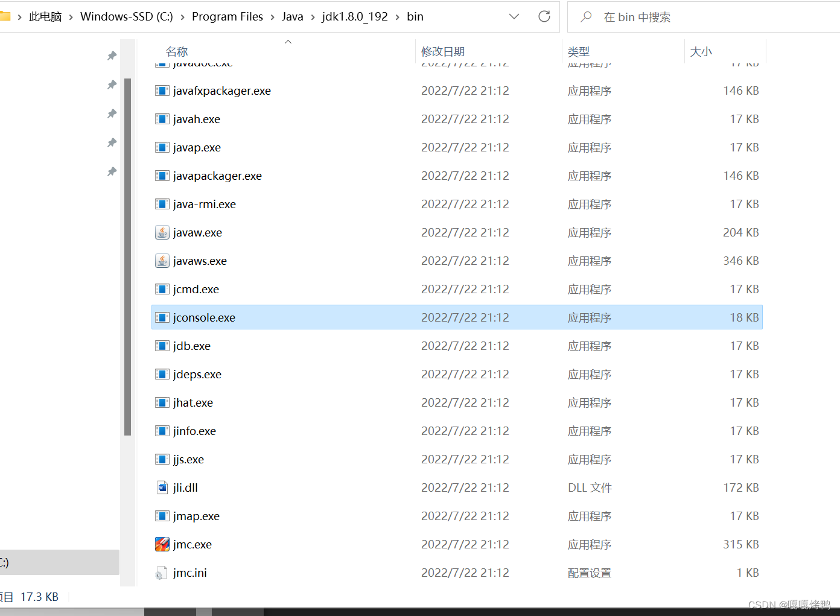Click the javaws.exe Java cup icon
The width and height of the screenshot is (840, 616).
(162, 261)
